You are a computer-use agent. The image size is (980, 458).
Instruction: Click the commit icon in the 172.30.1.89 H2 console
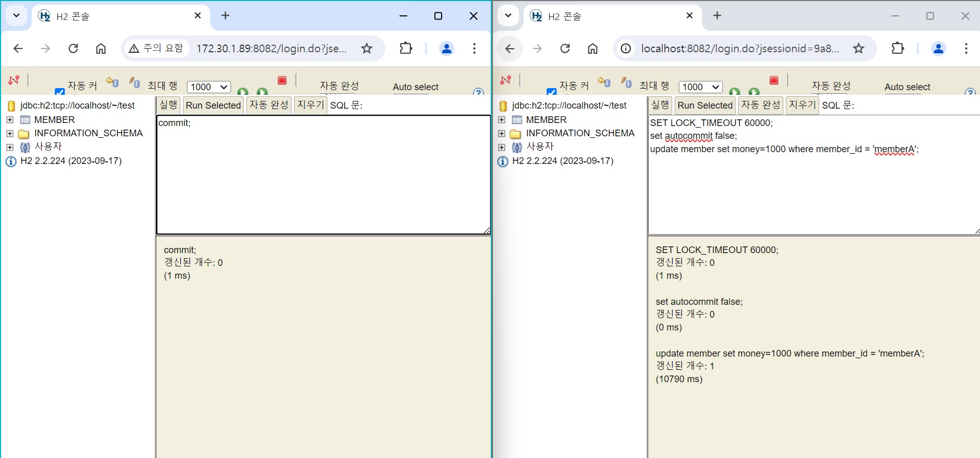(x=135, y=81)
